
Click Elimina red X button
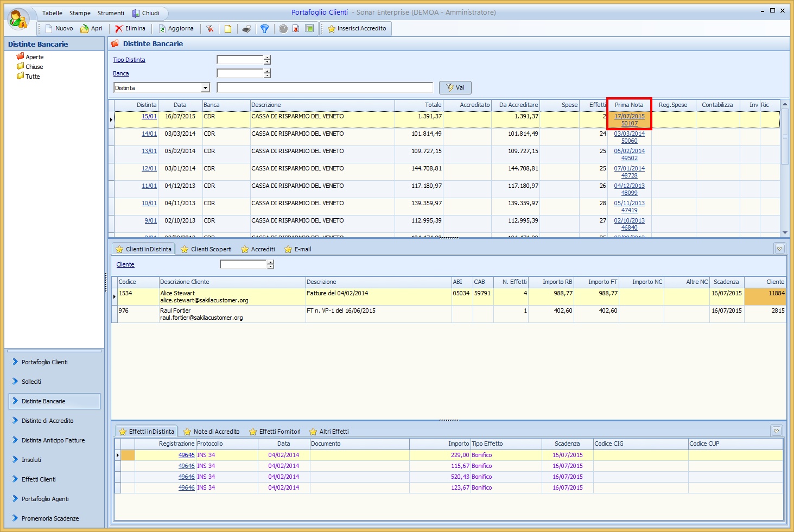point(130,29)
